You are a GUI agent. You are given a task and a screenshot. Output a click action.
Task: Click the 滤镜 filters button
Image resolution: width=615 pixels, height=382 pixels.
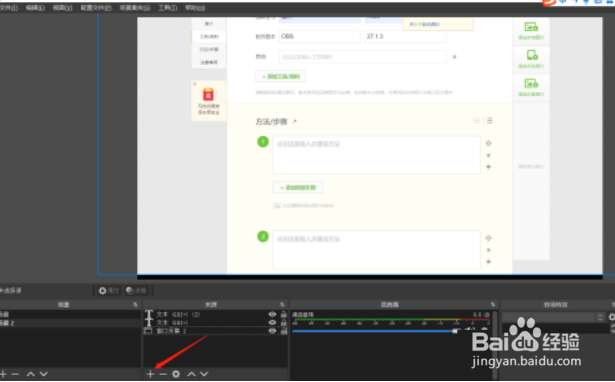click(136, 291)
